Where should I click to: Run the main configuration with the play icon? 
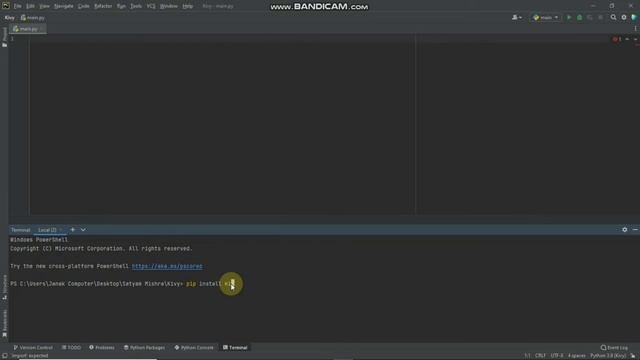[x=569, y=18]
